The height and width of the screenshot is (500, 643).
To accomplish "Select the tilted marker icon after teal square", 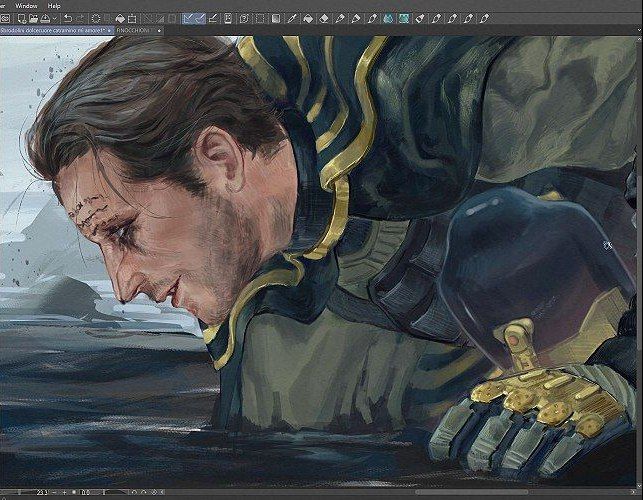I will [x=420, y=18].
